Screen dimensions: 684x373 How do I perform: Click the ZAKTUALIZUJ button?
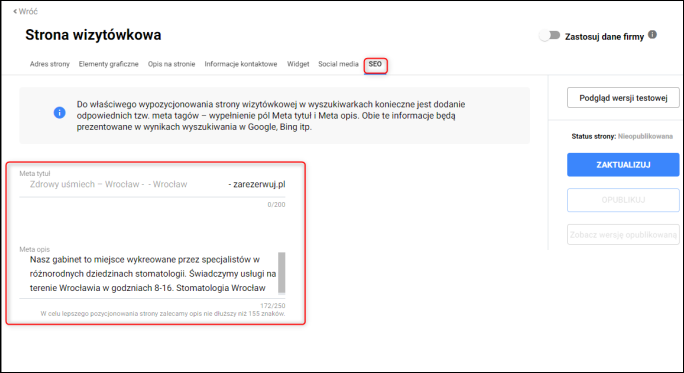[623, 165]
